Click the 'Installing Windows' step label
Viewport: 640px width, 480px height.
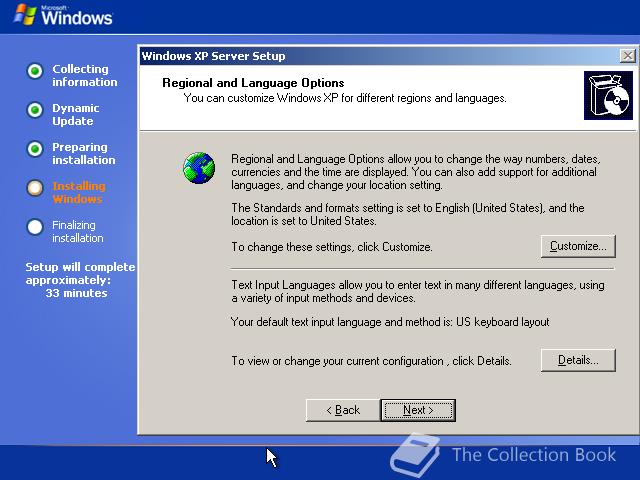coord(79,193)
